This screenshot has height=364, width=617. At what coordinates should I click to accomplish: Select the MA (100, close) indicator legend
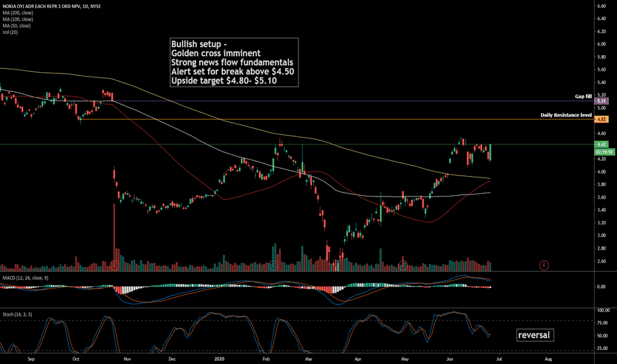18,19
